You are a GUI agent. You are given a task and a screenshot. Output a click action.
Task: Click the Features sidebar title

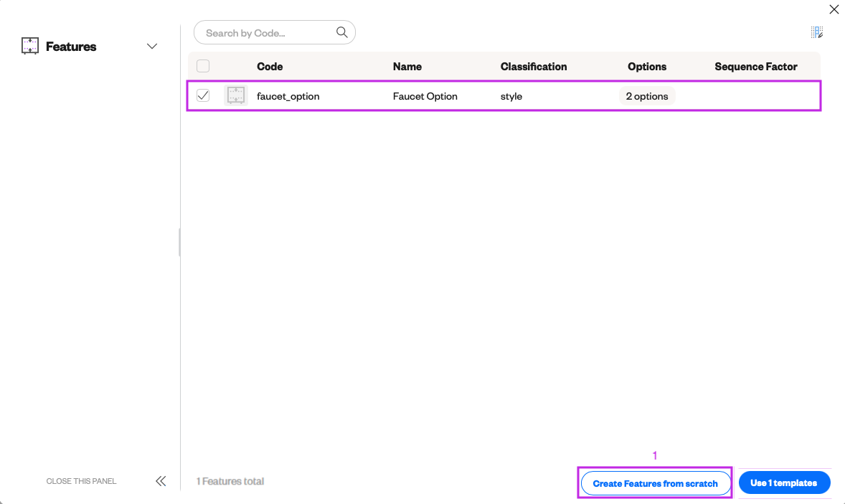(x=71, y=47)
